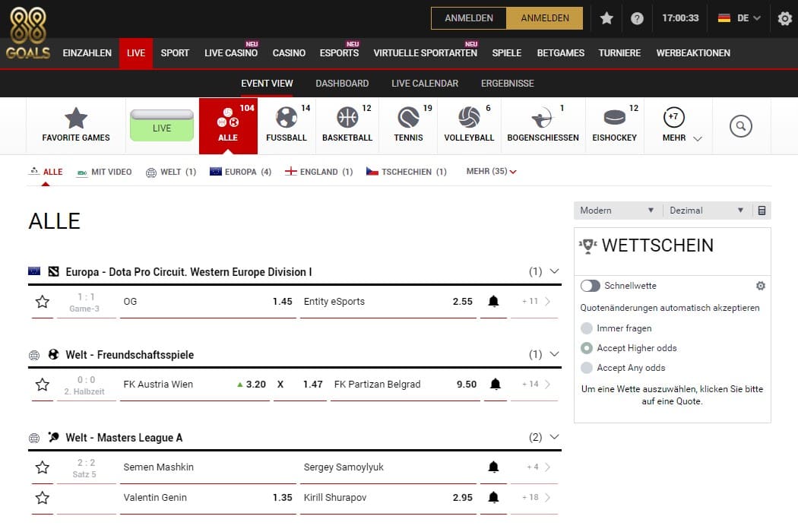798x532 pixels.
Task: Select Accept Higher odds radio option
Action: click(587, 348)
